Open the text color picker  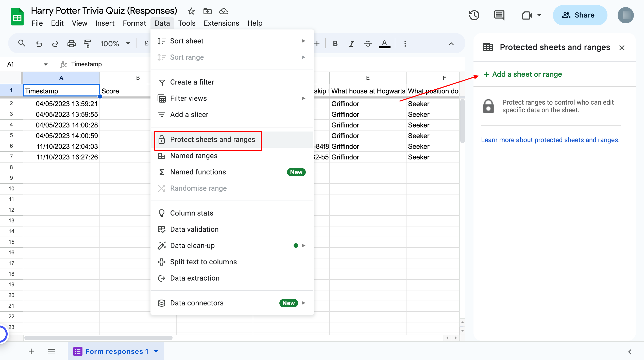click(x=384, y=43)
